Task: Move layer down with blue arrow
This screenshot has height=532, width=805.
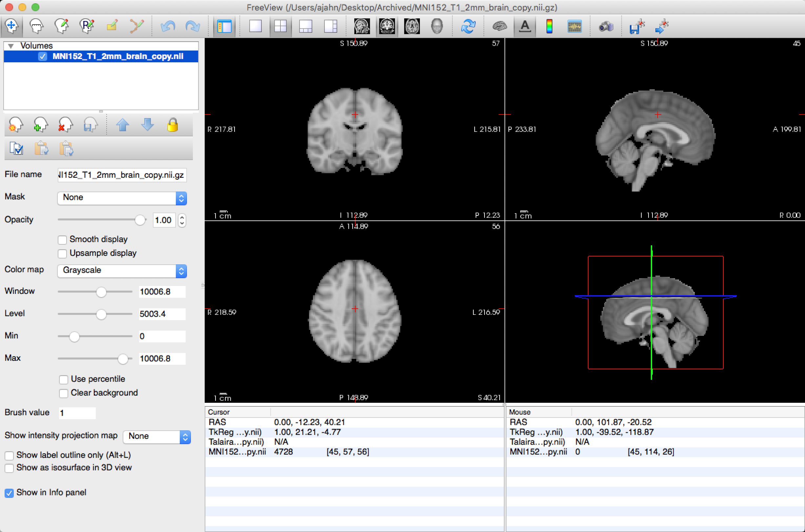Action: coord(148,125)
